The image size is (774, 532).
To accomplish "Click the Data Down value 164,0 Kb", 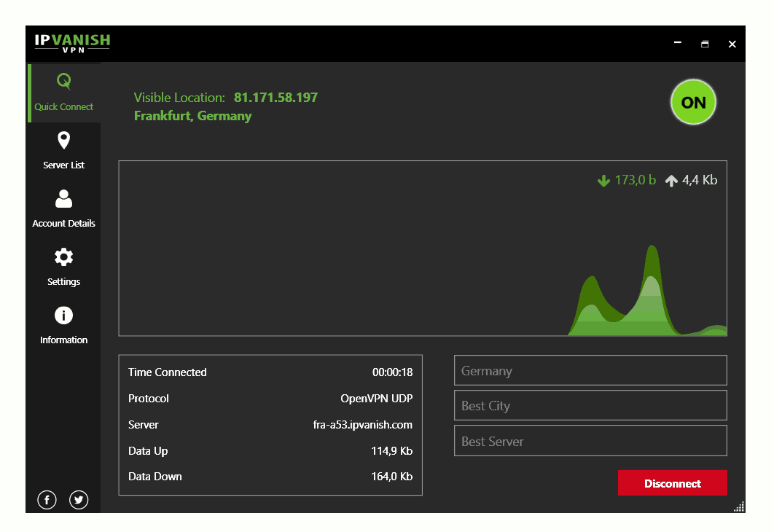I will pyautogui.click(x=392, y=476).
